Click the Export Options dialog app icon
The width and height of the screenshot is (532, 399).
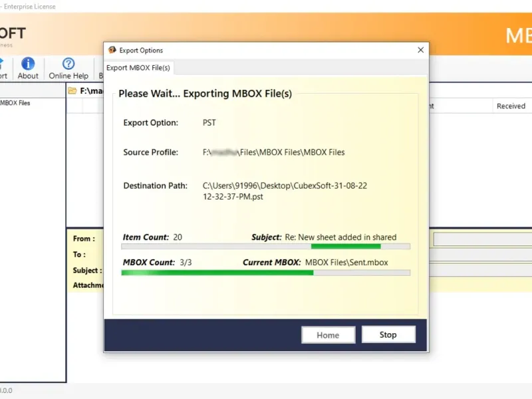[112, 51]
